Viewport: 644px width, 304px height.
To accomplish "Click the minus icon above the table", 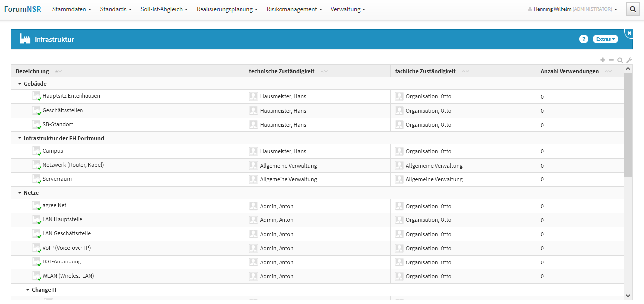I will tap(611, 60).
